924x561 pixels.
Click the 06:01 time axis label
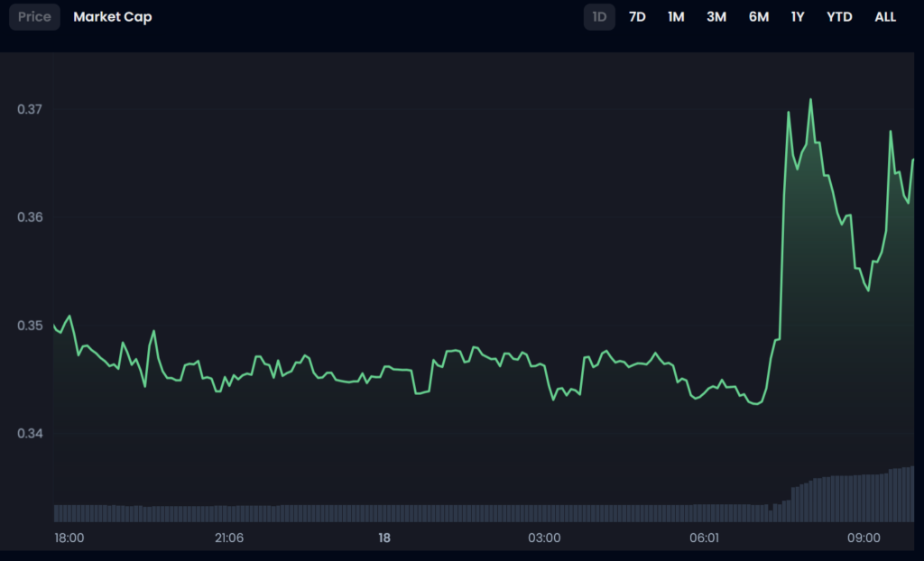click(x=704, y=538)
